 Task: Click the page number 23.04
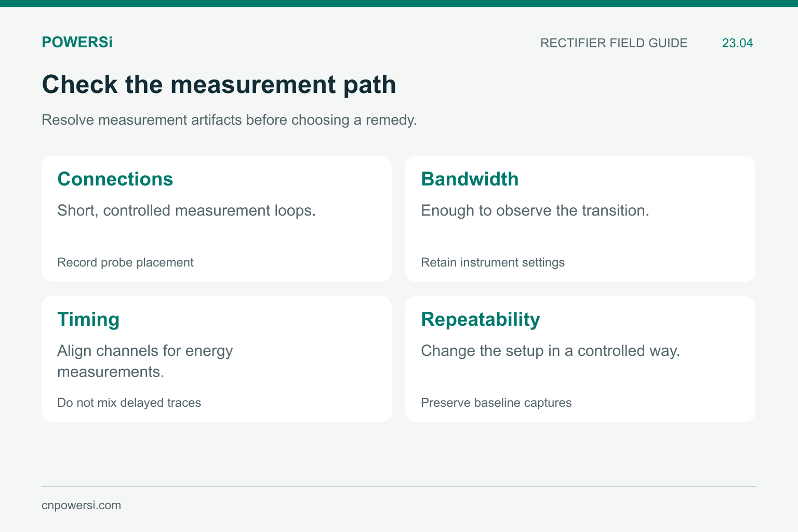[737, 43]
